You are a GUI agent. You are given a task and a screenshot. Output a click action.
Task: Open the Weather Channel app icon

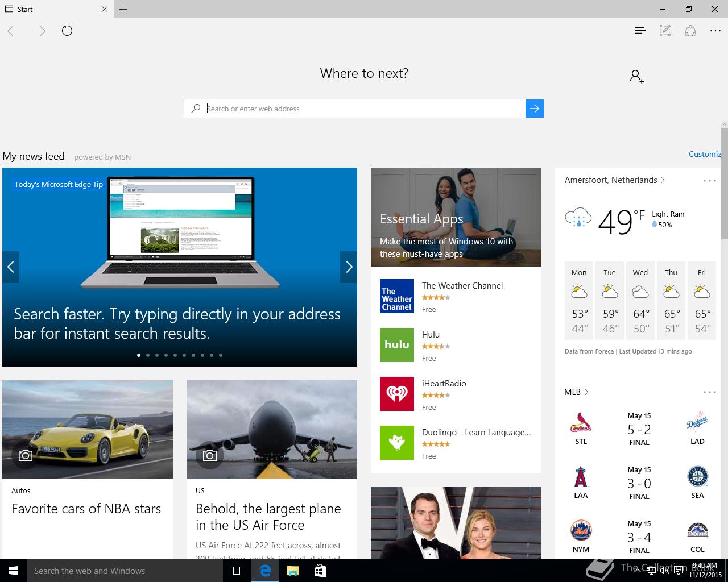(x=397, y=296)
